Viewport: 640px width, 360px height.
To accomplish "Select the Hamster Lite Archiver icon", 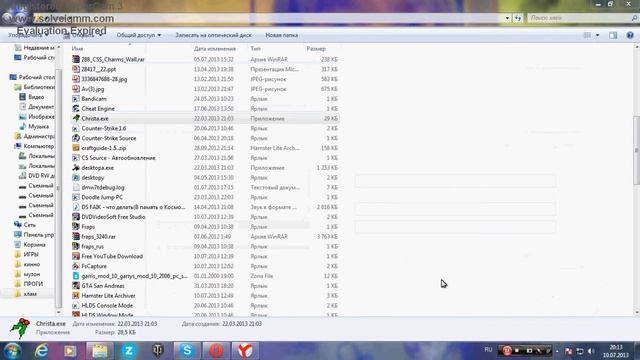I will [x=76, y=296].
